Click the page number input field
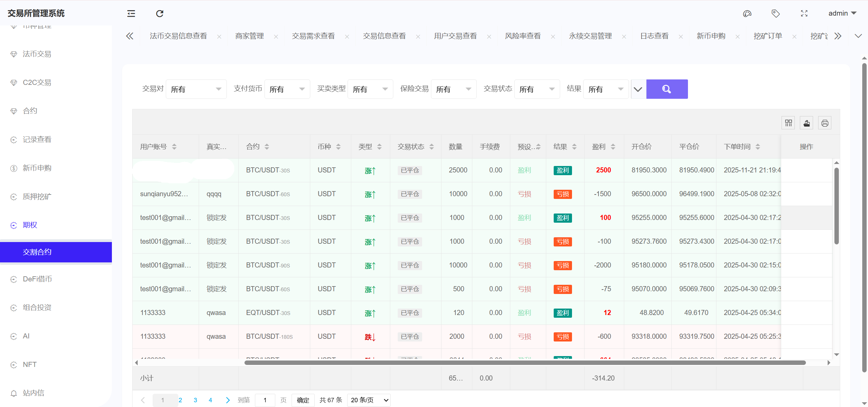Image resolution: width=868 pixels, height=407 pixels. pos(265,400)
